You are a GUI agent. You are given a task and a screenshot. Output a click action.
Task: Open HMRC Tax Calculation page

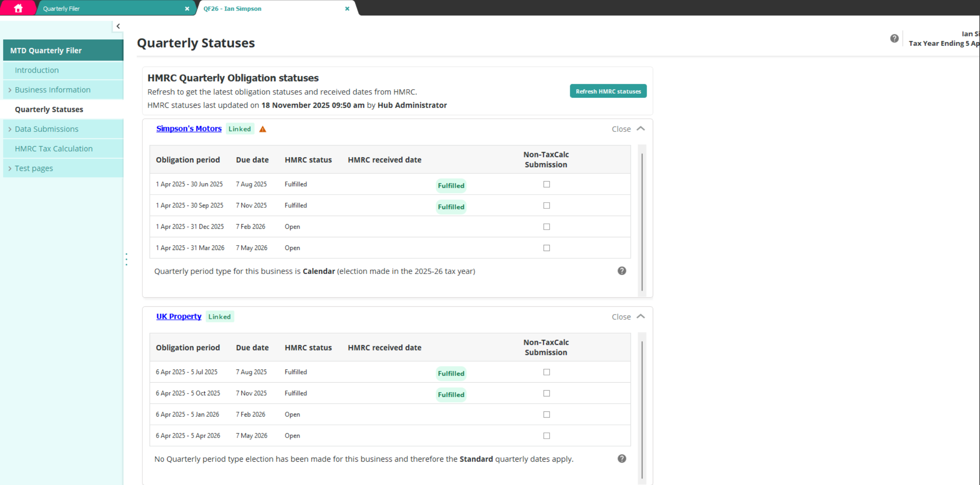click(63, 148)
